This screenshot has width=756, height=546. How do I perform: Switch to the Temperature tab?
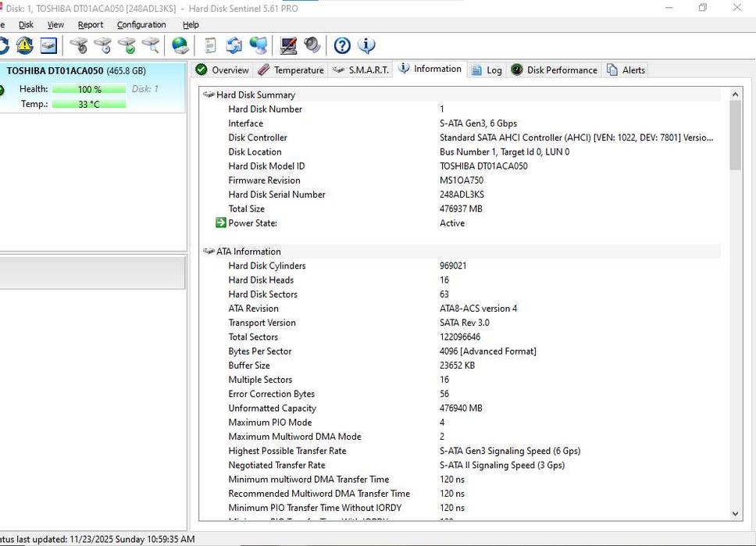tap(291, 70)
